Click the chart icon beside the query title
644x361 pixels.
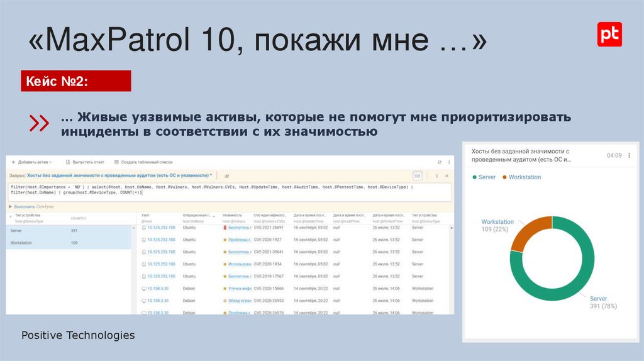[226, 175]
